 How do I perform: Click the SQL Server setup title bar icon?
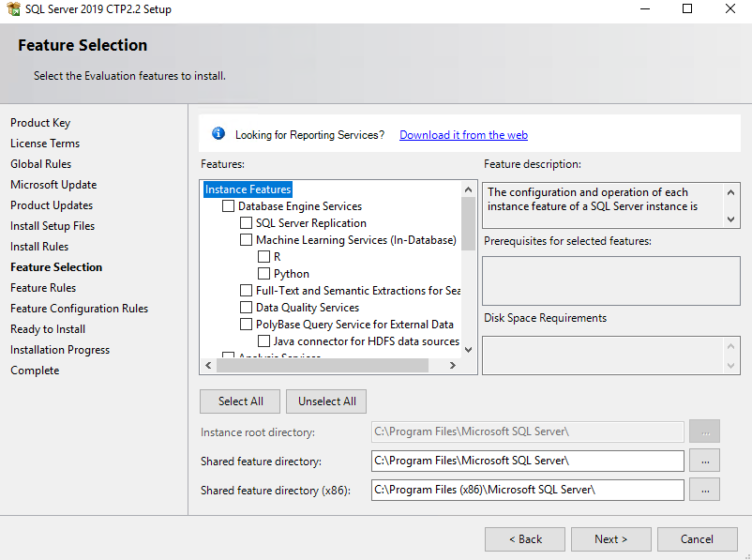(13, 8)
